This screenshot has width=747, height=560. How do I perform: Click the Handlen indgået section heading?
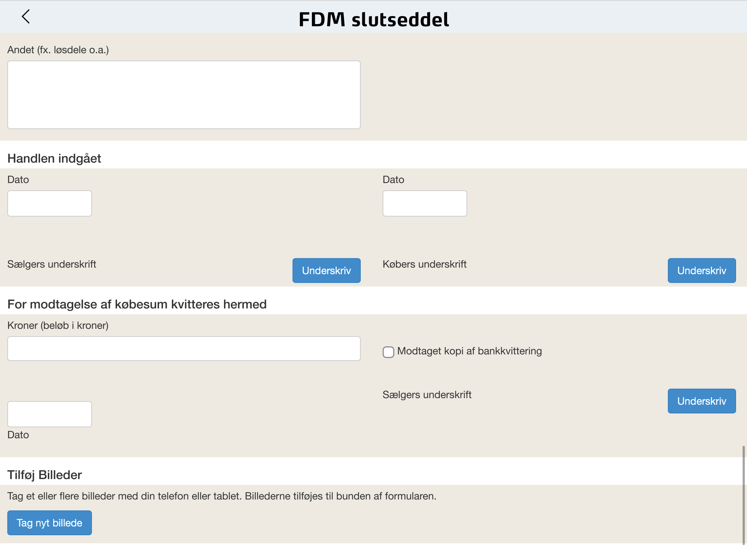coord(54,159)
